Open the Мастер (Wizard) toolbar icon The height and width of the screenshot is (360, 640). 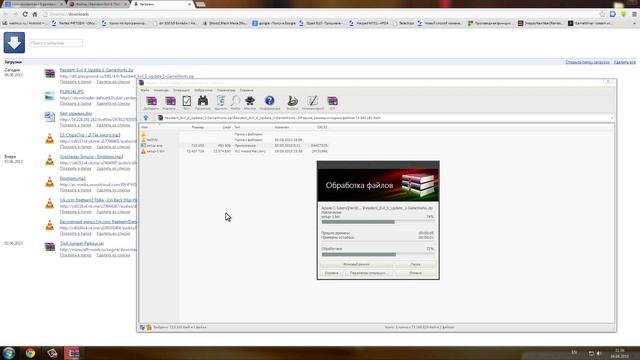[x=250, y=101]
